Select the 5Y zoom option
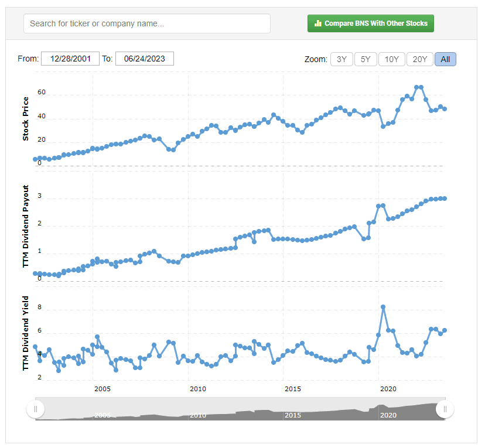The width and height of the screenshot is (485, 448). pos(366,59)
